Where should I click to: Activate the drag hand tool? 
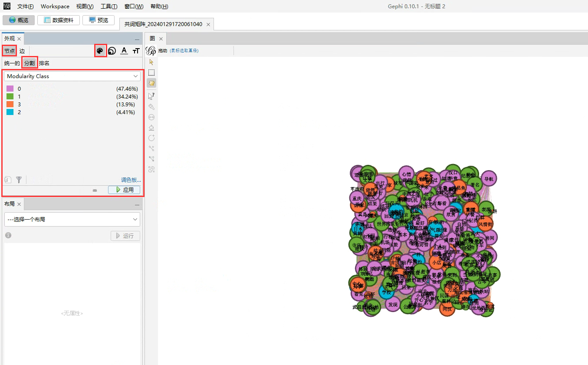[151, 83]
